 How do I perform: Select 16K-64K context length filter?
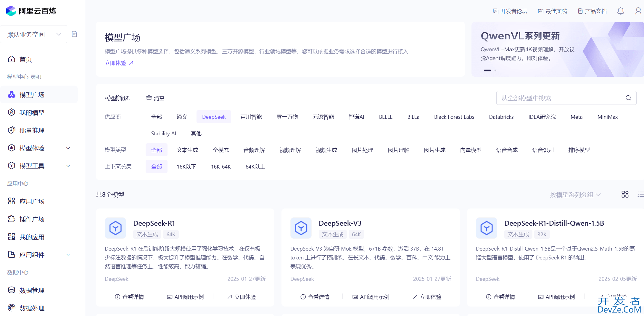point(221,167)
